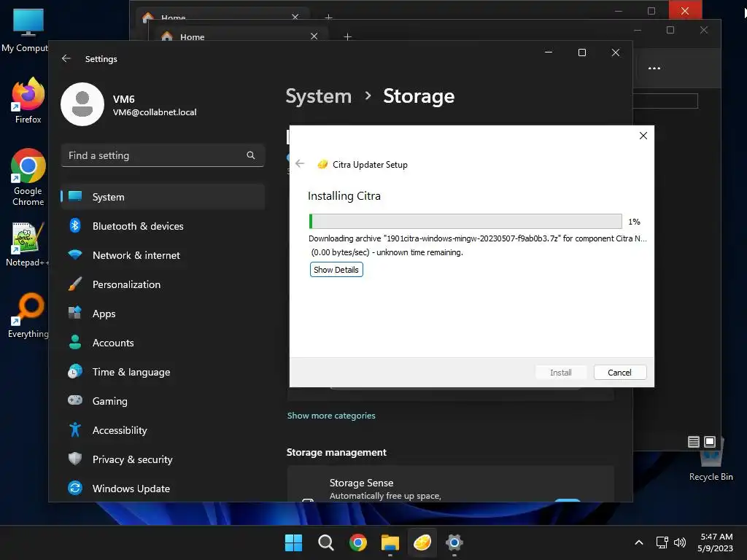Open Storage Sense option
This screenshot has width=747, height=560.
pyautogui.click(x=450, y=484)
